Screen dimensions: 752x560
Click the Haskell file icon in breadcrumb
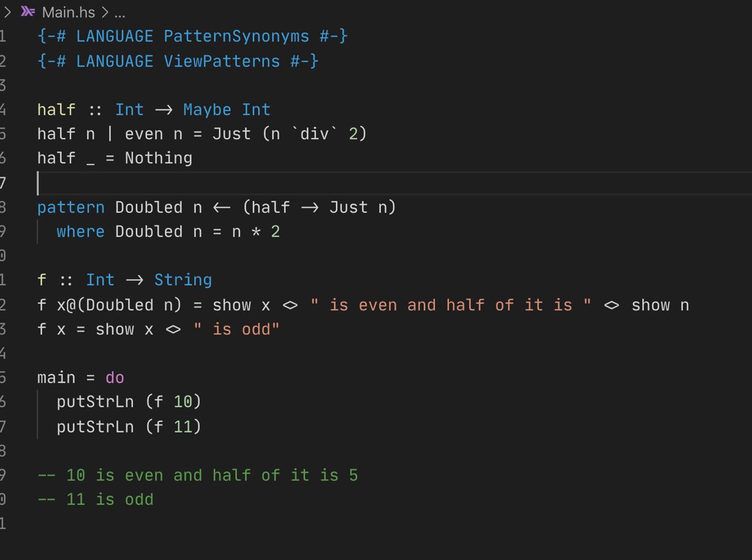pyautogui.click(x=28, y=12)
